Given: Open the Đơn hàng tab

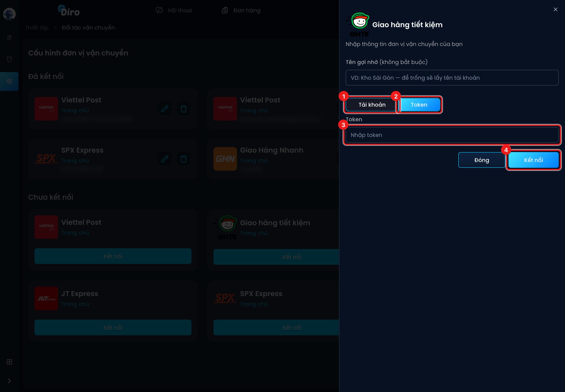Looking at the screenshot, I should coord(241,10).
